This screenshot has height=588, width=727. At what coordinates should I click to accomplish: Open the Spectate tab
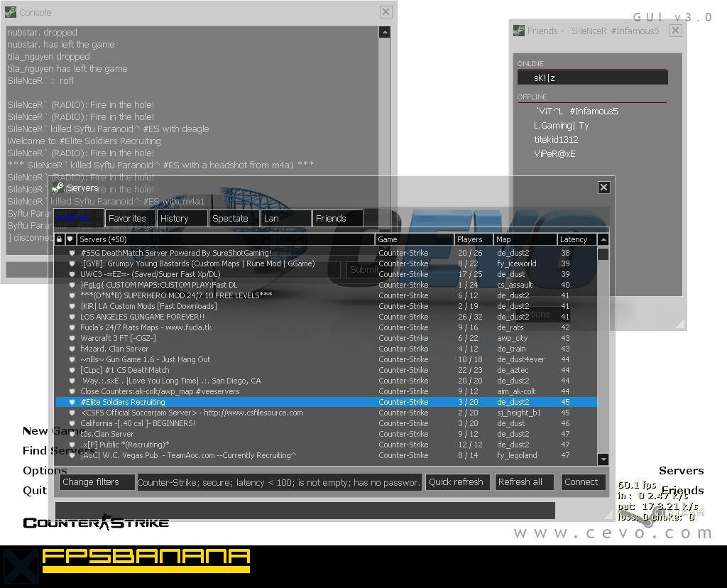(x=234, y=218)
